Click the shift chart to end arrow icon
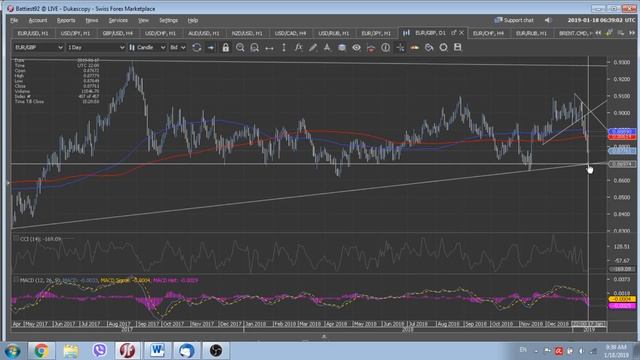This screenshot has height=360, width=640. coord(211,48)
